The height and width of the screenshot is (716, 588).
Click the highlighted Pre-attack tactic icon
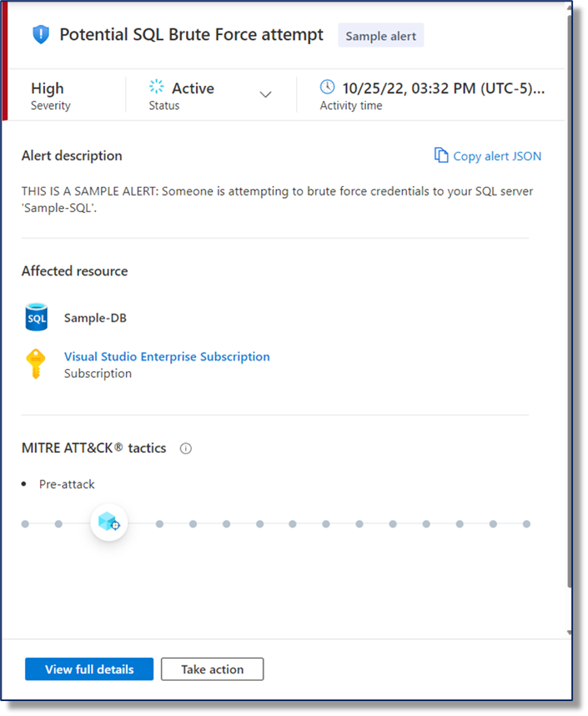point(109,522)
